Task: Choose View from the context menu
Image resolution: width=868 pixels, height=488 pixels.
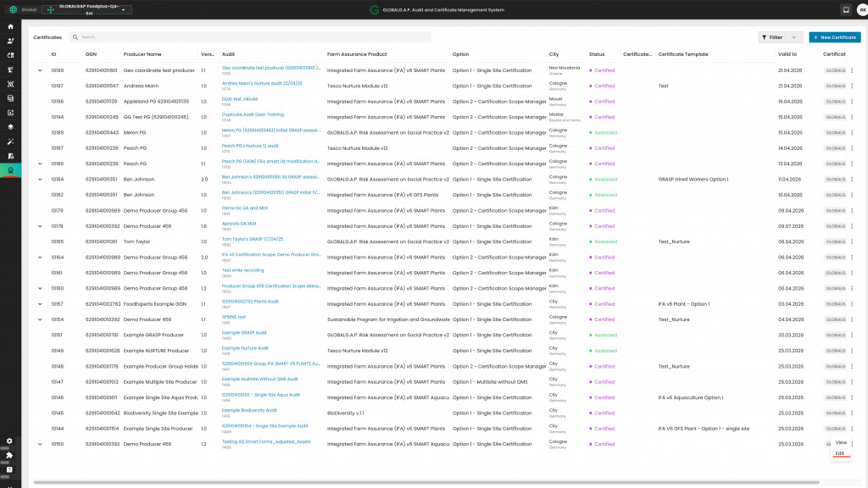Action: (x=841, y=443)
